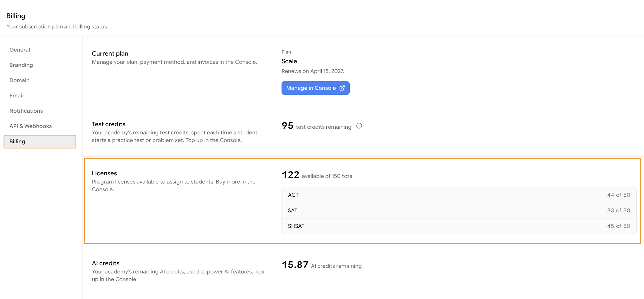Screen dimensions: 644x299
Task: Click the 'Licenses' section heading
Action: coord(104,173)
